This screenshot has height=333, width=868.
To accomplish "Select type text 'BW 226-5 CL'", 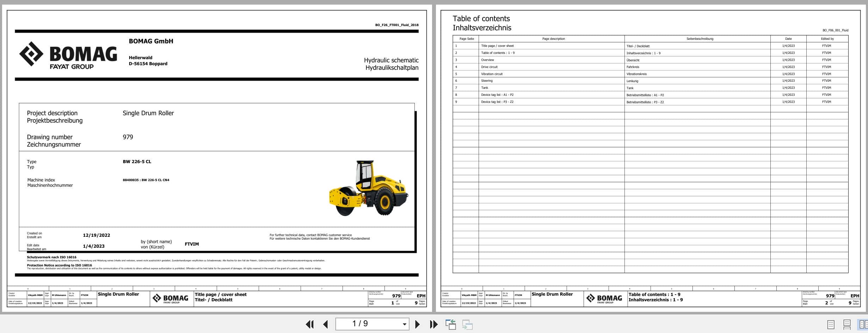I will coord(137,162).
